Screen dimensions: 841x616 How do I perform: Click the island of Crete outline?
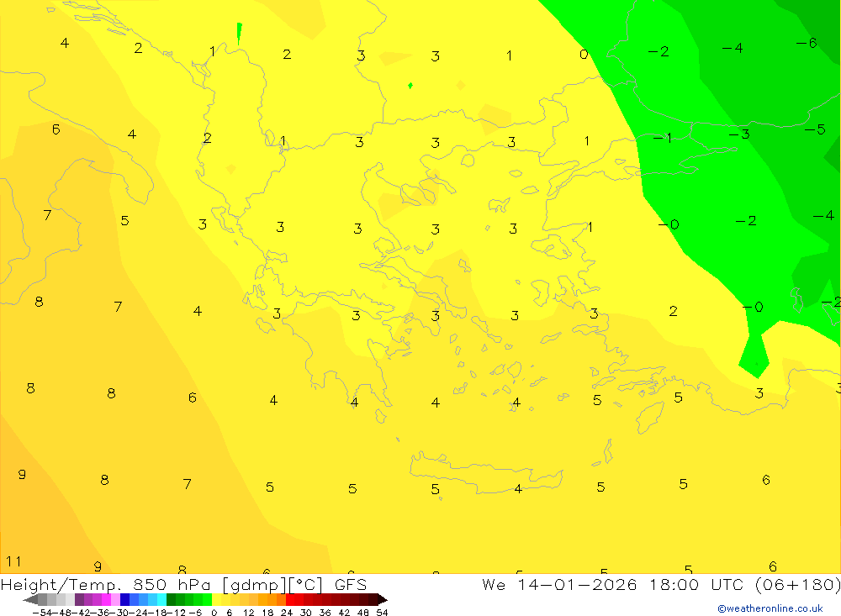click(x=486, y=473)
